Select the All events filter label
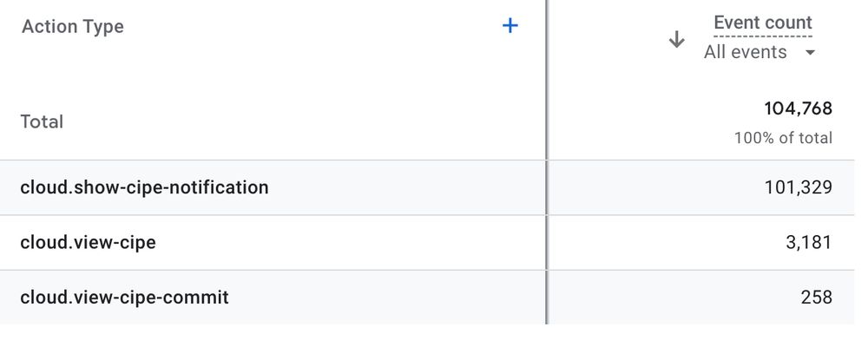This screenshot has width=868, height=347. click(745, 52)
